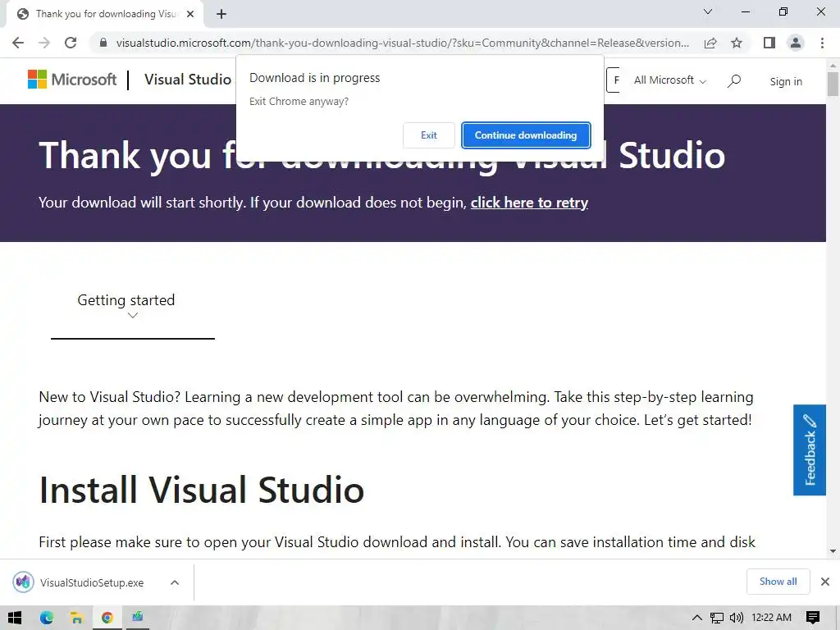Click the Exit button in the dialog
The width and height of the screenshot is (840, 630).
428,135
